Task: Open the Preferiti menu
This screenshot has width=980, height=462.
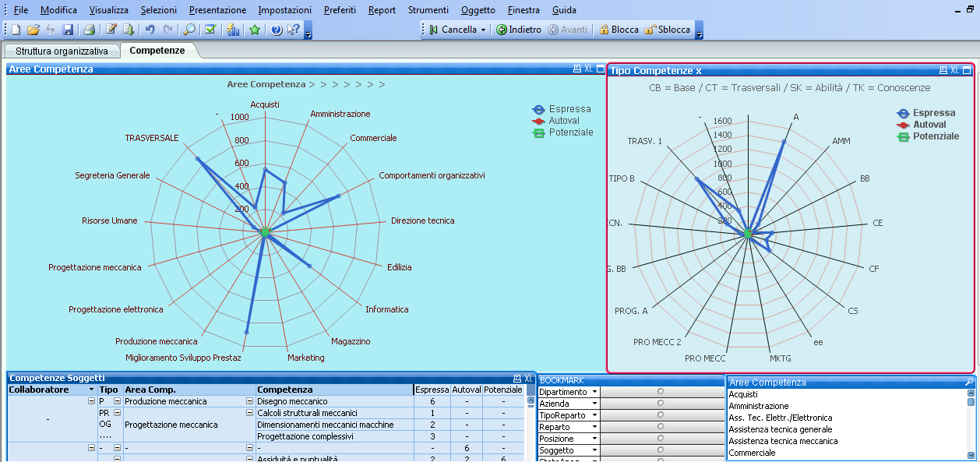Action: click(x=340, y=10)
